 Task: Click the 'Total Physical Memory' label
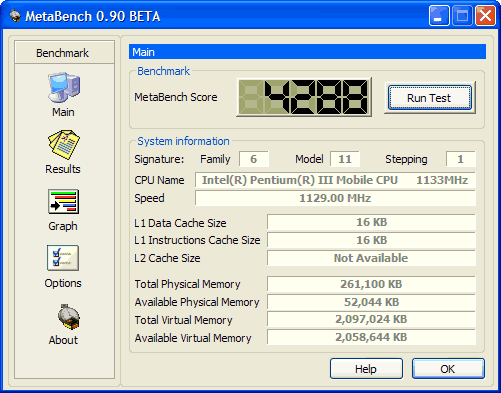click(x=187, y=284)
